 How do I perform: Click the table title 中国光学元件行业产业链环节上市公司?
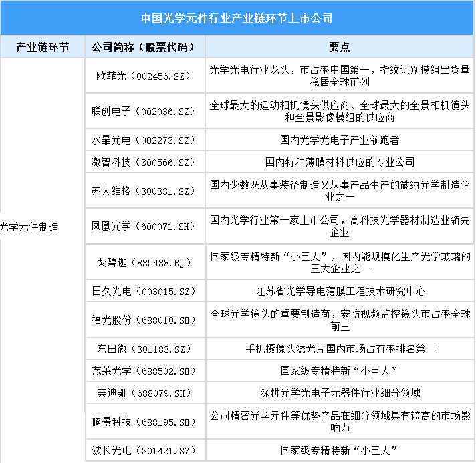tap(237, 18)
